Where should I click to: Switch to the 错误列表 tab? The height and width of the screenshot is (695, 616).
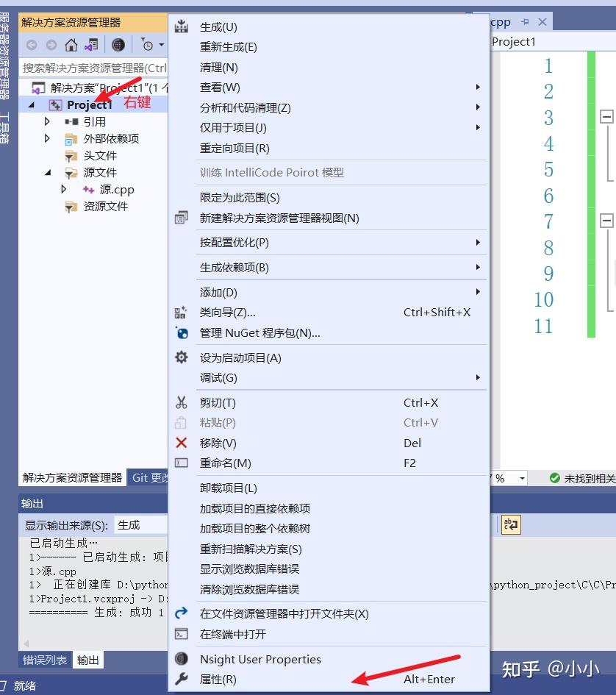click(45, 660)
